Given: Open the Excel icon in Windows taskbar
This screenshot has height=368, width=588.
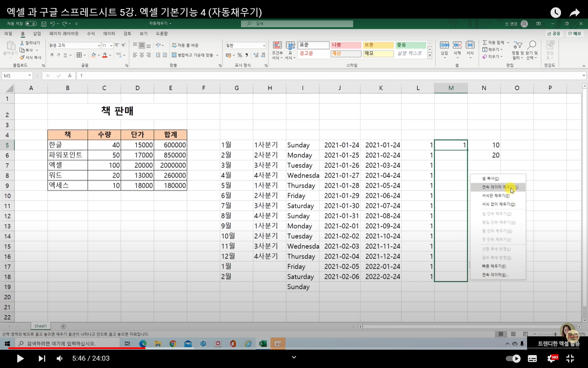Looking at the screenshot, I should [263, 344].
